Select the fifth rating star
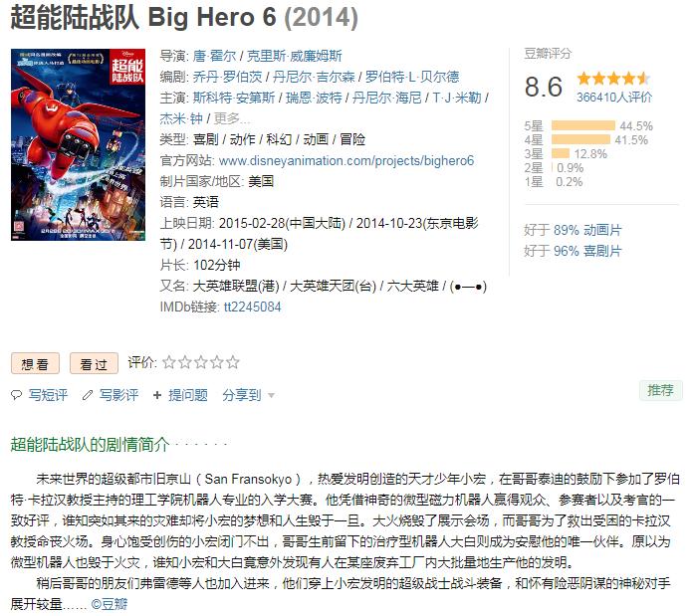Image resolution: width=692 pixels, height=616 pixels. 233,363
